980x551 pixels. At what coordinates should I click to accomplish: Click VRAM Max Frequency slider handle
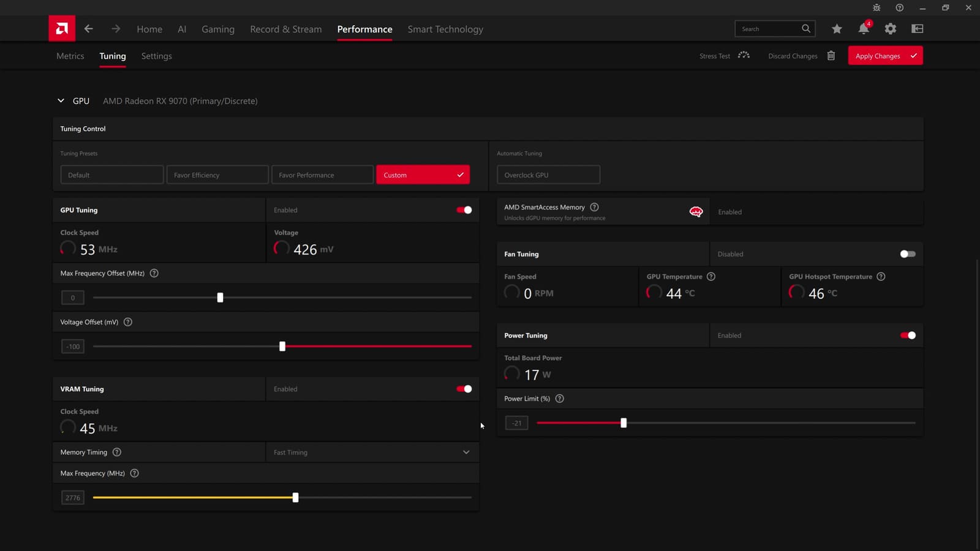point(295,498)
